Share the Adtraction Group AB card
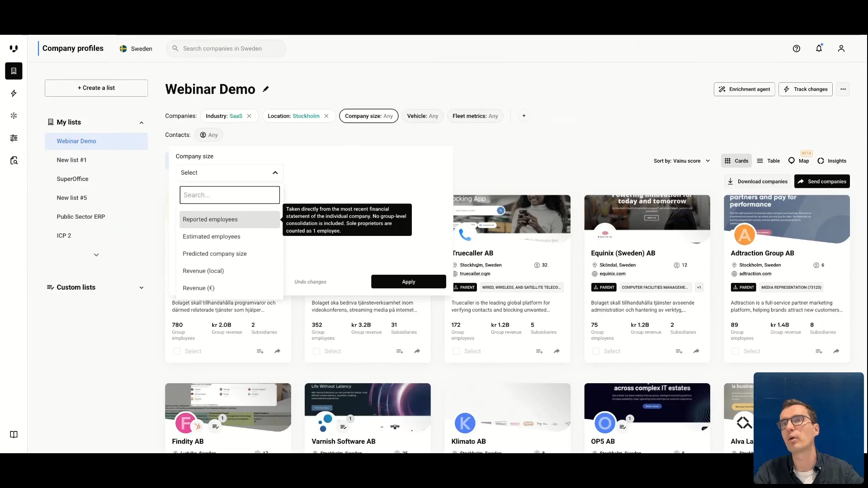Viewport: 868px width, 488px height. tap(836, 351)
